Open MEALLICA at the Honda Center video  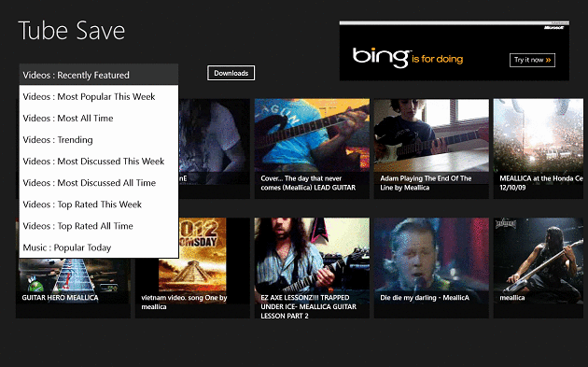tap(539, 148)
